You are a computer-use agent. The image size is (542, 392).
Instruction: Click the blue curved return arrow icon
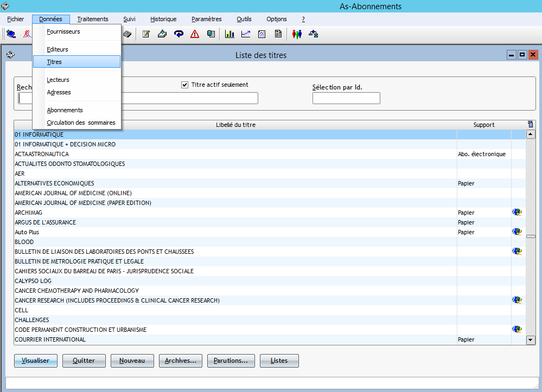pos(178,34)
